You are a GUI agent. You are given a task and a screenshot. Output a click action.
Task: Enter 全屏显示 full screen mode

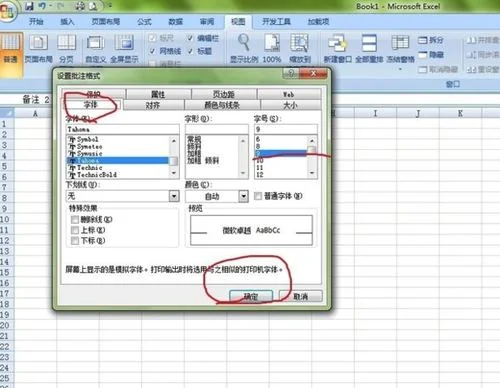point(124,49)
